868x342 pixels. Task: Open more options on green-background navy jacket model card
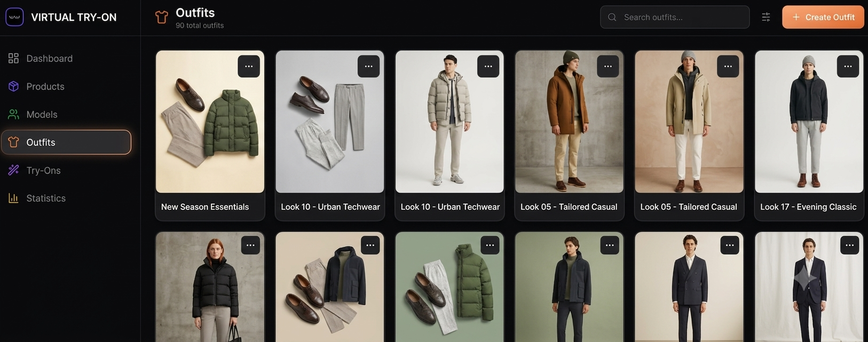610,245
